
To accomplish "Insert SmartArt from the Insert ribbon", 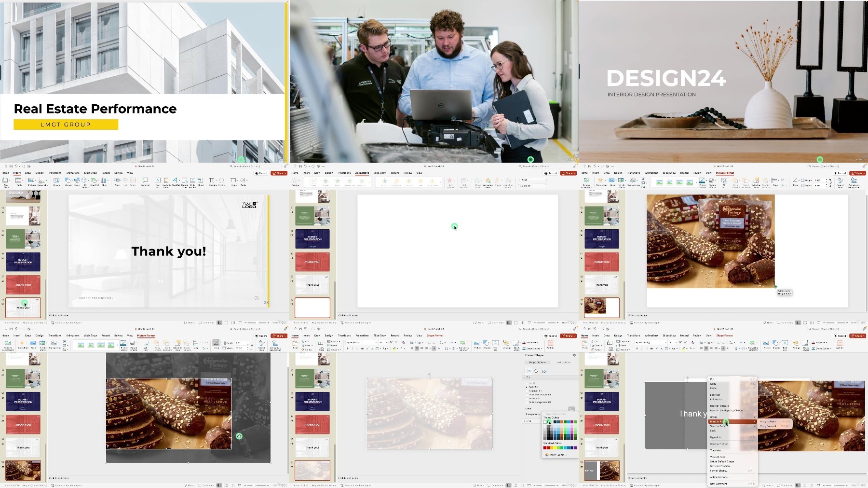I will [95, 182].
